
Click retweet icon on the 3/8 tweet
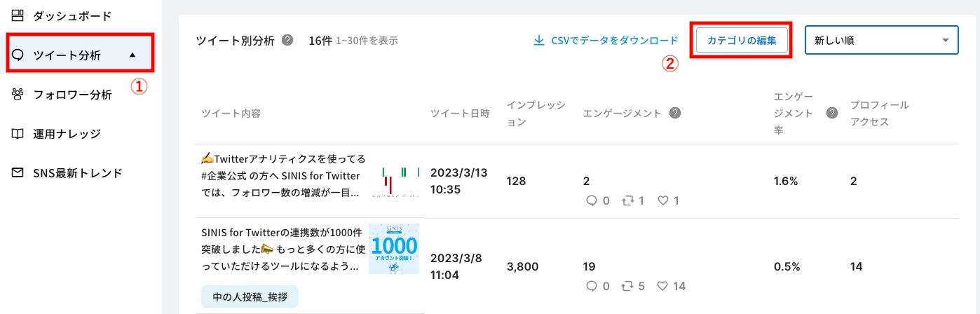pos(628,286)
